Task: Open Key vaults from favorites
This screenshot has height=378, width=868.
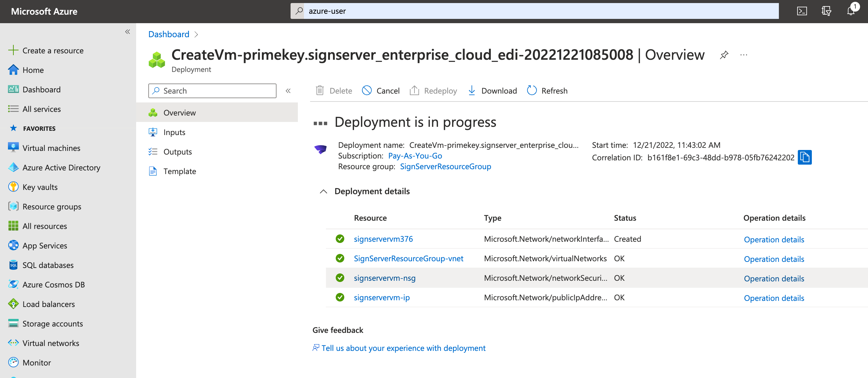Action: (x=40, y=187)
